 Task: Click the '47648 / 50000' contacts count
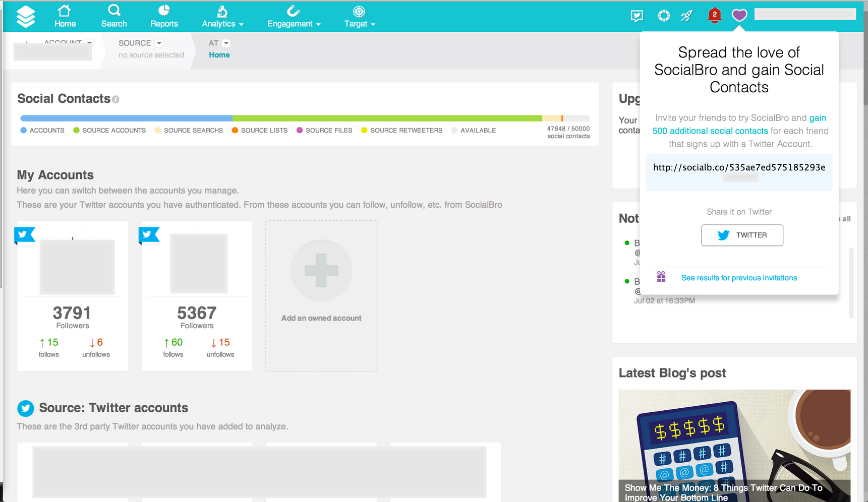[568, 129]
